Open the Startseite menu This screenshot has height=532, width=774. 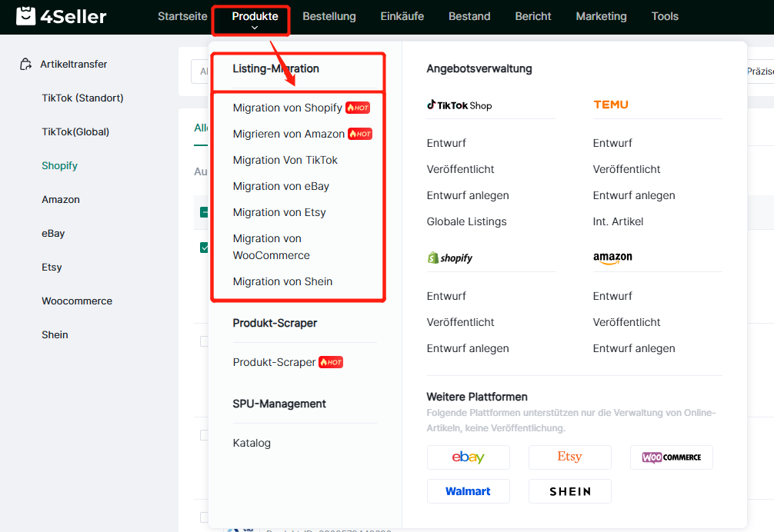click(182, 16)
